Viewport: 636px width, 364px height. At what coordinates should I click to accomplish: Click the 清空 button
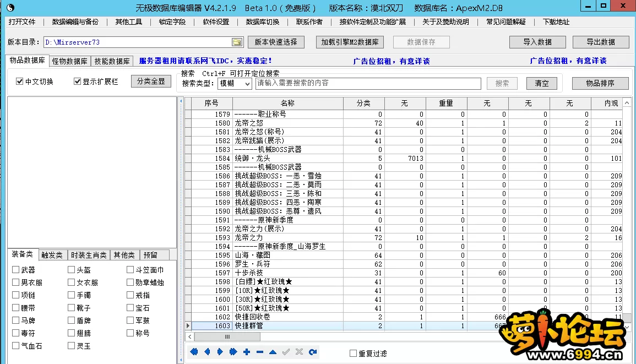[x=541, y=83]
